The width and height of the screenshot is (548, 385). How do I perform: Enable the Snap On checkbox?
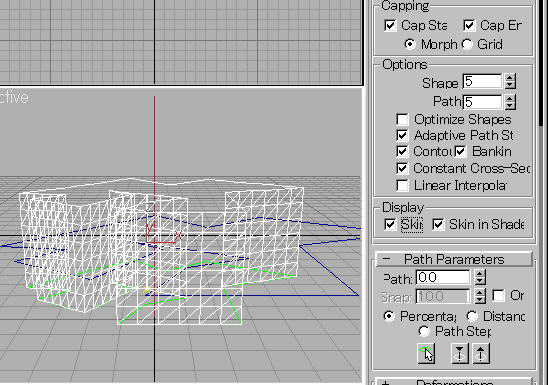point(498,296)
